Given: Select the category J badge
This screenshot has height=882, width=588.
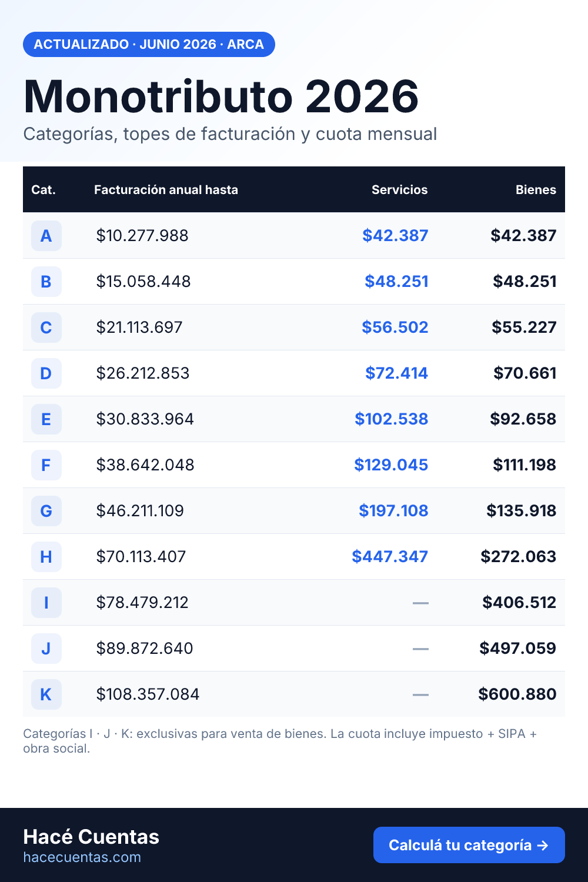Looking at the screenshot, I should (46, 649).
